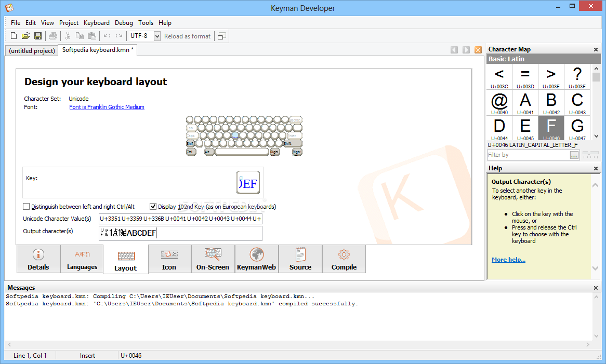Click the window layout icon after Reload as format

[x=221, y=36]
